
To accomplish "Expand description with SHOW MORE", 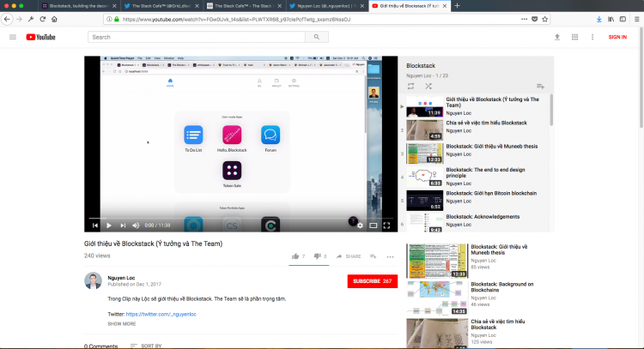I will 122,324.
